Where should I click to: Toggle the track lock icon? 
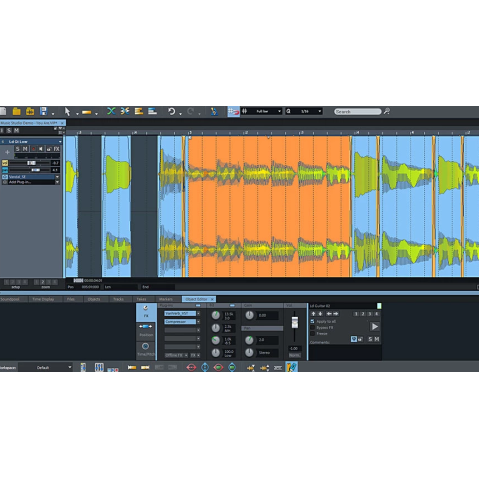49,149
